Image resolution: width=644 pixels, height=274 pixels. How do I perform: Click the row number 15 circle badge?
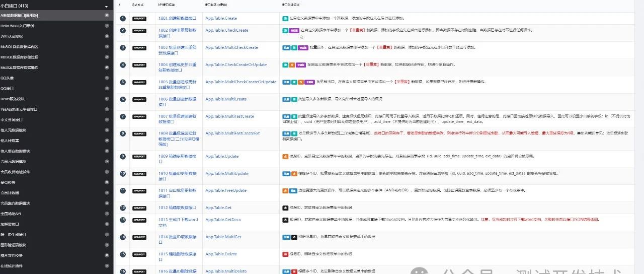(123, 254)
